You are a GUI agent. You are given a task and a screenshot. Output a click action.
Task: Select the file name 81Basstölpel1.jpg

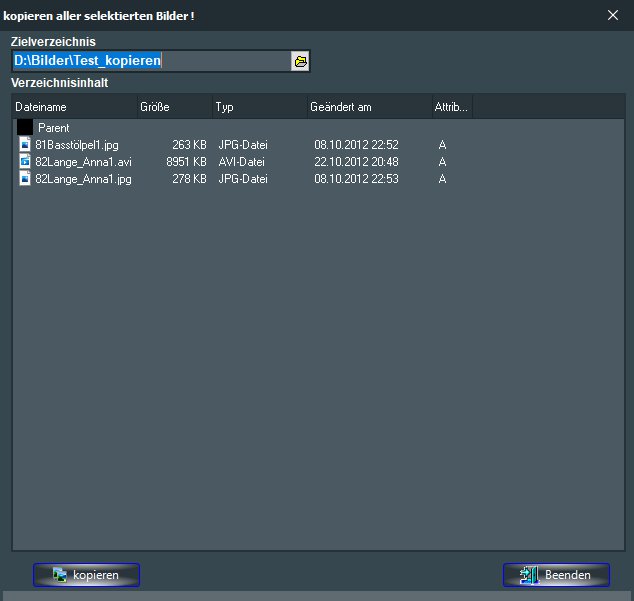[76, 145]
